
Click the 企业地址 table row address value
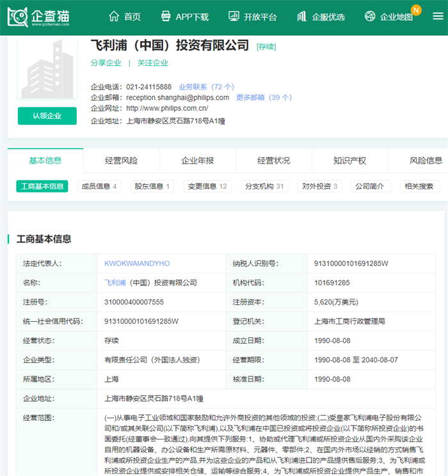click(154, 399)
